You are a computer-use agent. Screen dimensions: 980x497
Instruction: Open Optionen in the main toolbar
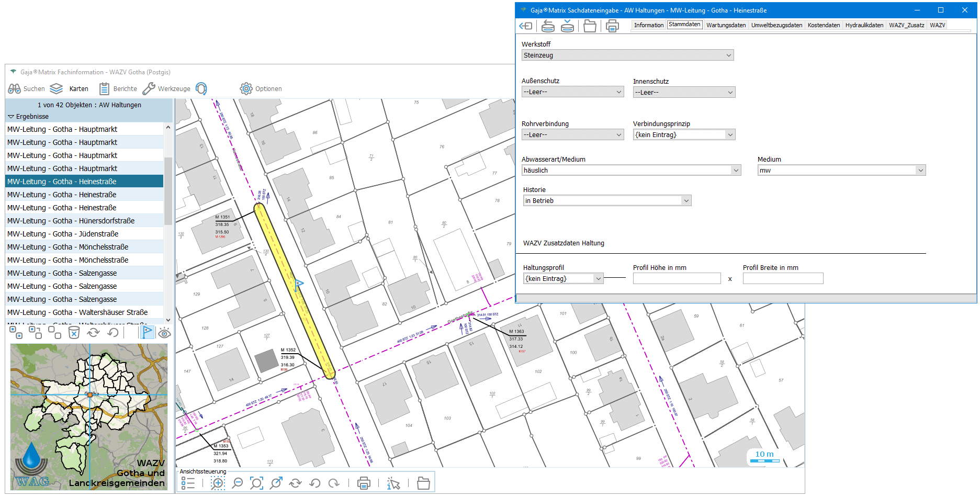[261, 89]
